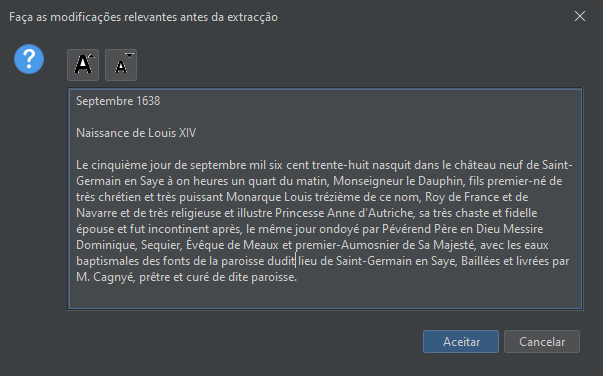Place cursor in the 'Septembre 1638' line

coord(118,101)
